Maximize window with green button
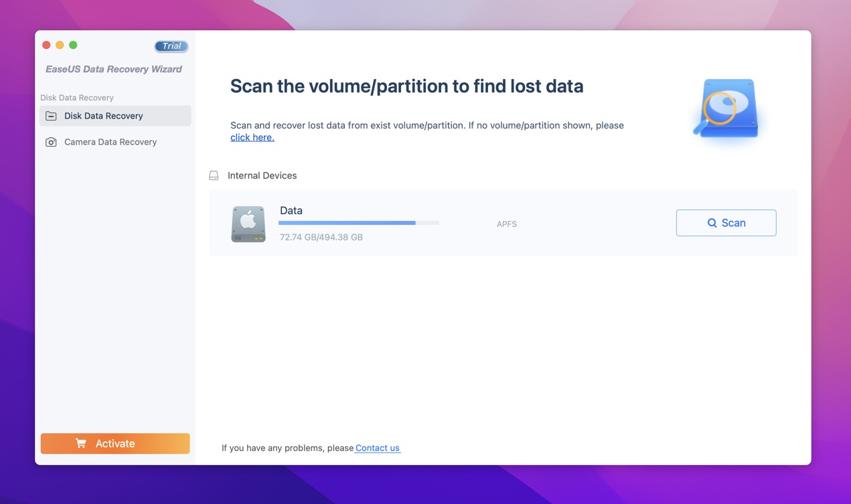The image size is (851, 504). 73,45
